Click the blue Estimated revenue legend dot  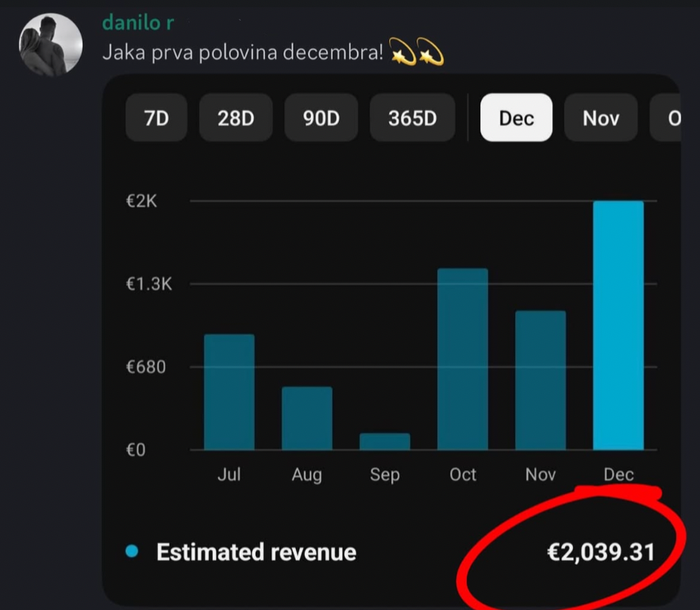point(133,551)
